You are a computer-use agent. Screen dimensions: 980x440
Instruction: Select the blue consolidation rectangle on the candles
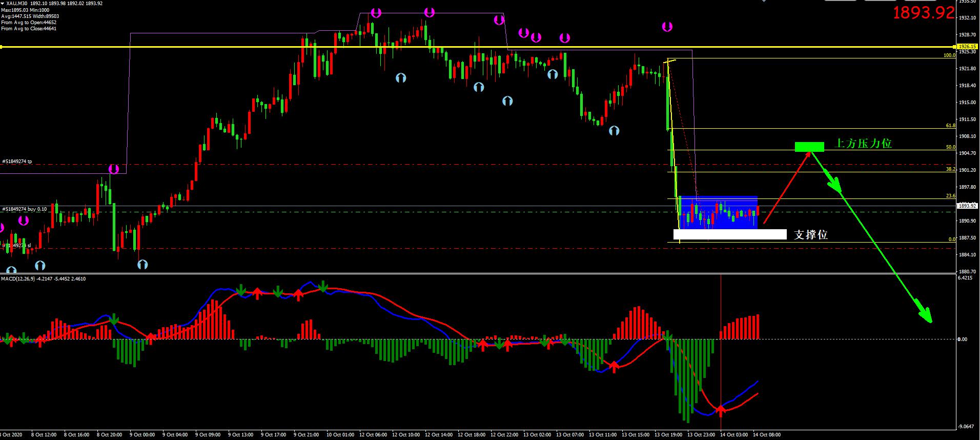tap(718, 212)
